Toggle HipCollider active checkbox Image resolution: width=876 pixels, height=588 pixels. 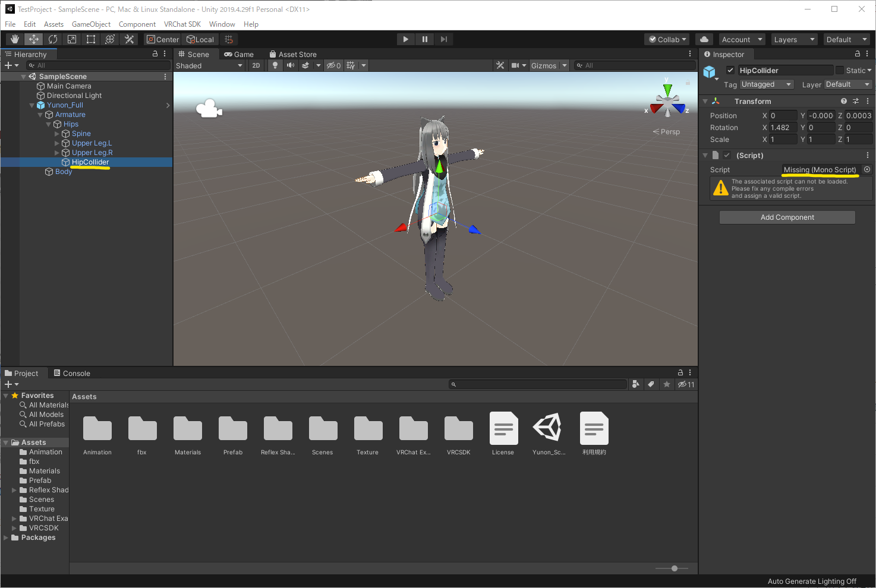[x=730, y=70]
